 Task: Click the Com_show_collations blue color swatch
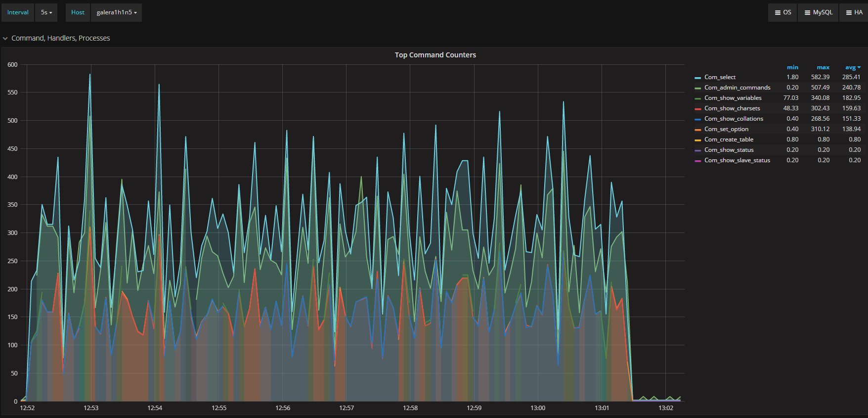(x=697, y=119)
